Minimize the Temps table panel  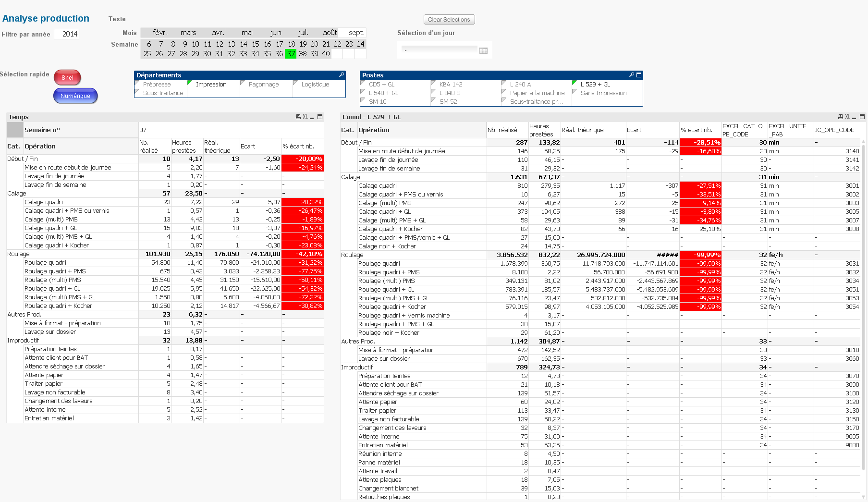click(312, 117)
